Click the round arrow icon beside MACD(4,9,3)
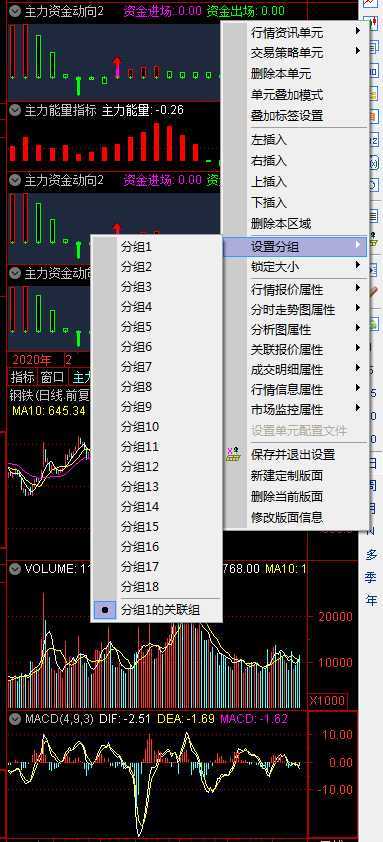 15,718
